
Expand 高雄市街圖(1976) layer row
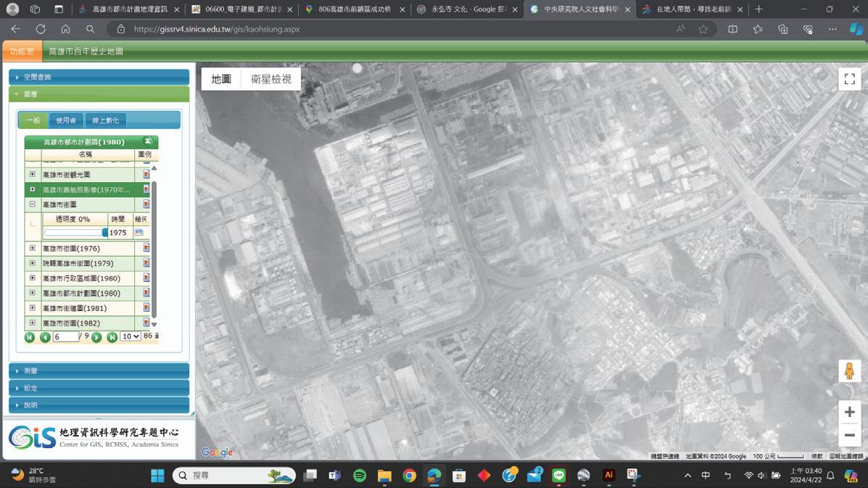point(32,248)
